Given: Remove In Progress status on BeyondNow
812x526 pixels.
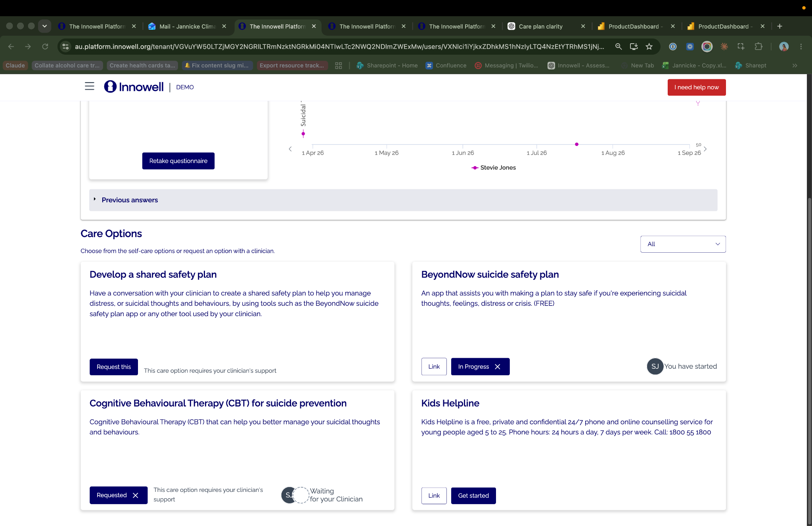Looking at the screenshot, I should 498,367.
